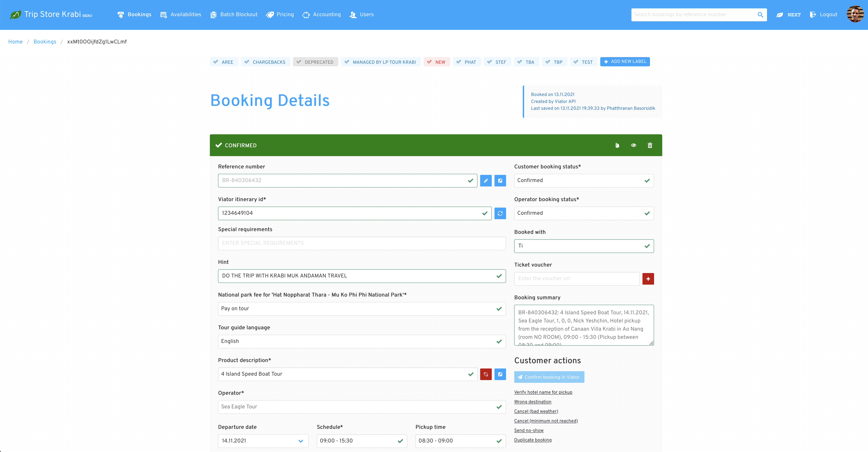
Task: Click the trash delete icon in CONFIRMED bar
Action: (x=650, y=145)
